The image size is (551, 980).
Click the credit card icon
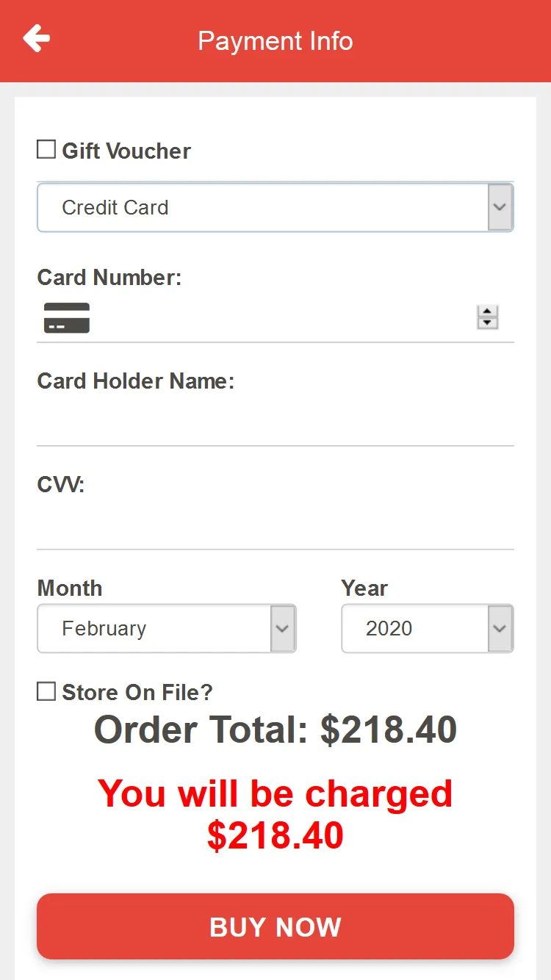tap(67, 317)
